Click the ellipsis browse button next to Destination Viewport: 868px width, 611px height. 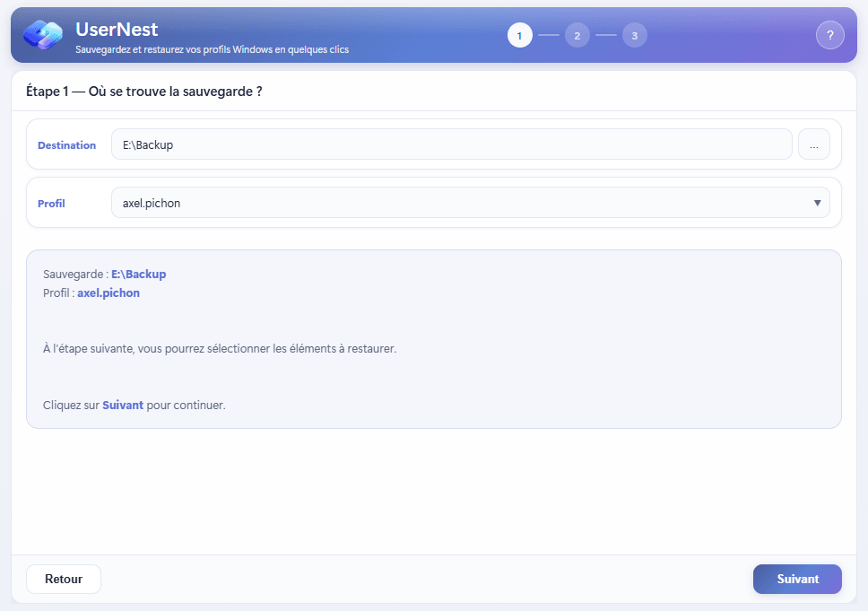tap(814, 144)
